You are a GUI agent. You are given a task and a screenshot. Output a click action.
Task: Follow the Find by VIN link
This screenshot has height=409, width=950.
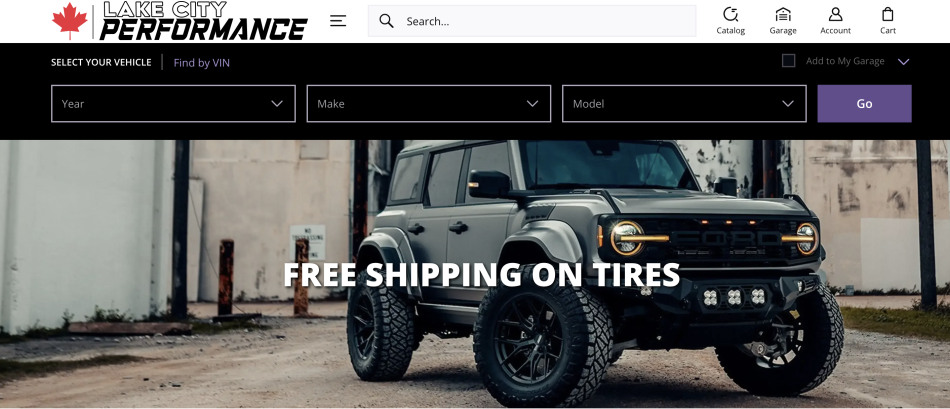202,62
